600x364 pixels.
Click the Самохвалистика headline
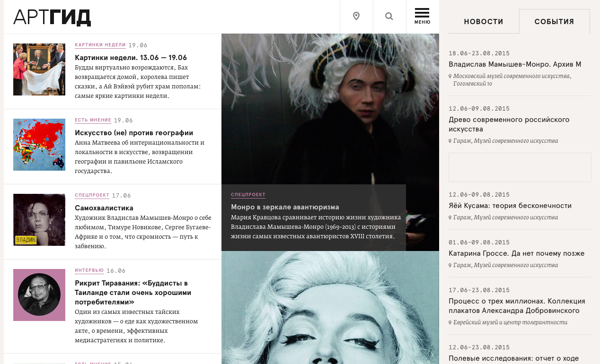pos(104,208)
